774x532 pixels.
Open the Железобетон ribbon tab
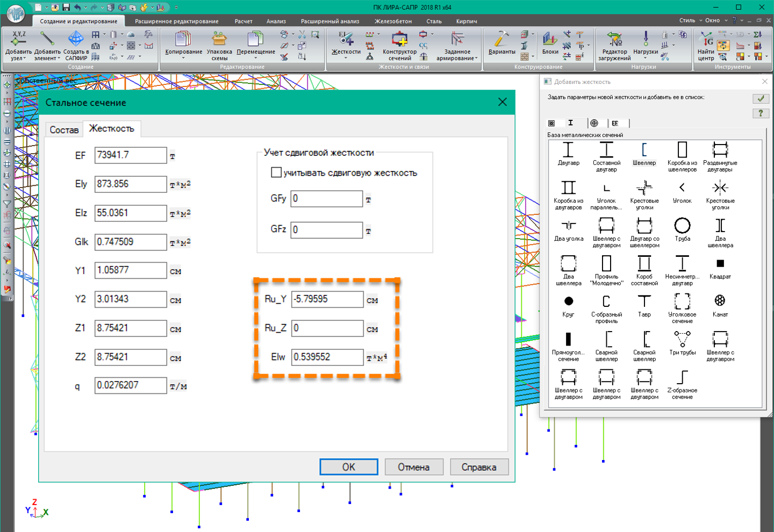[393, 21]
